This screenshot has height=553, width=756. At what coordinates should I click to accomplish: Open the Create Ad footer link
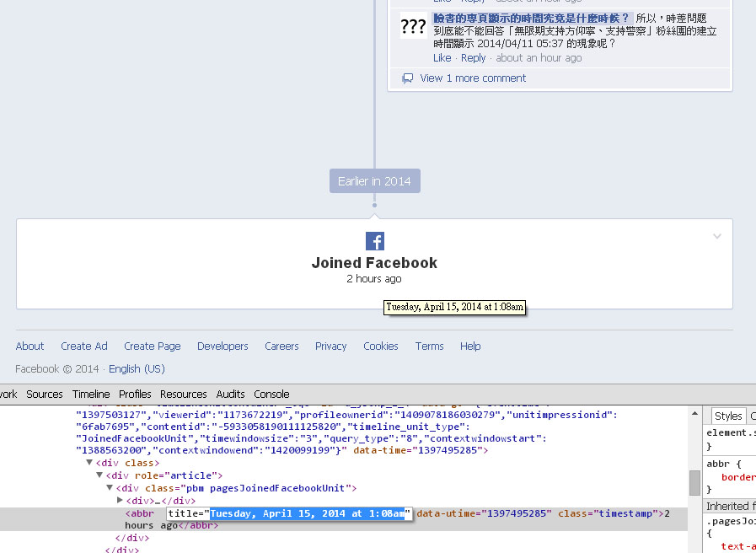pyautogui.click(x=84, y=346)
